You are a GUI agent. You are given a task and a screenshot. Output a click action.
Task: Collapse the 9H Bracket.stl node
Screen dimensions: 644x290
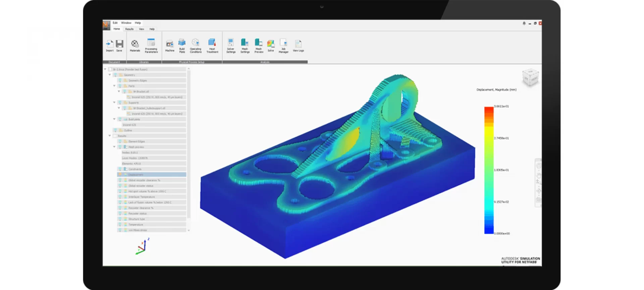point(119,91)
